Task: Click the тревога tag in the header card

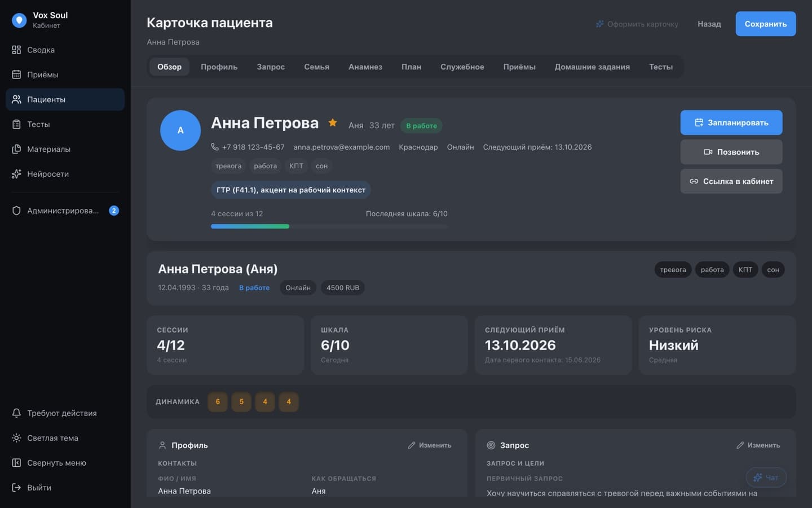Action: click(228, 166)
